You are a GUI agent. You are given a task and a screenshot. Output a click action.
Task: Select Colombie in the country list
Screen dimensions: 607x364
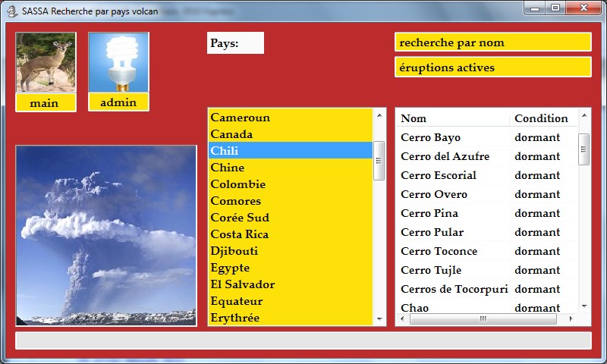(x=290, y=184)
